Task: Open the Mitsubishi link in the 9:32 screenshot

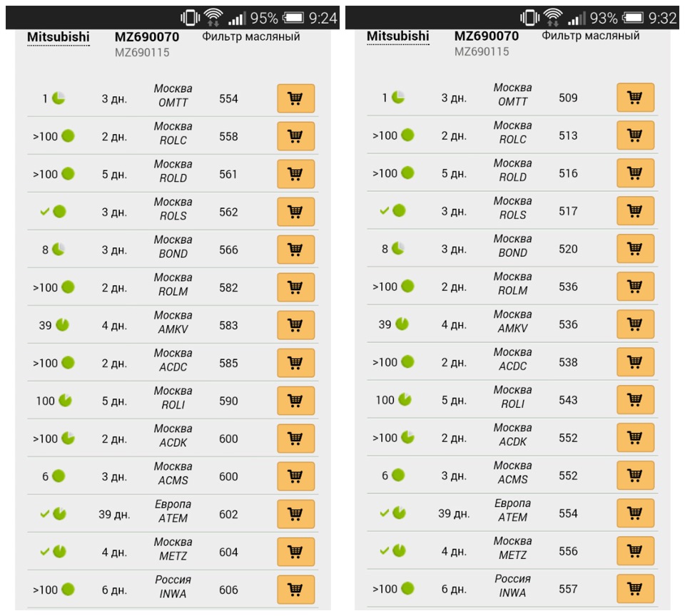Action: pos(397,36)
